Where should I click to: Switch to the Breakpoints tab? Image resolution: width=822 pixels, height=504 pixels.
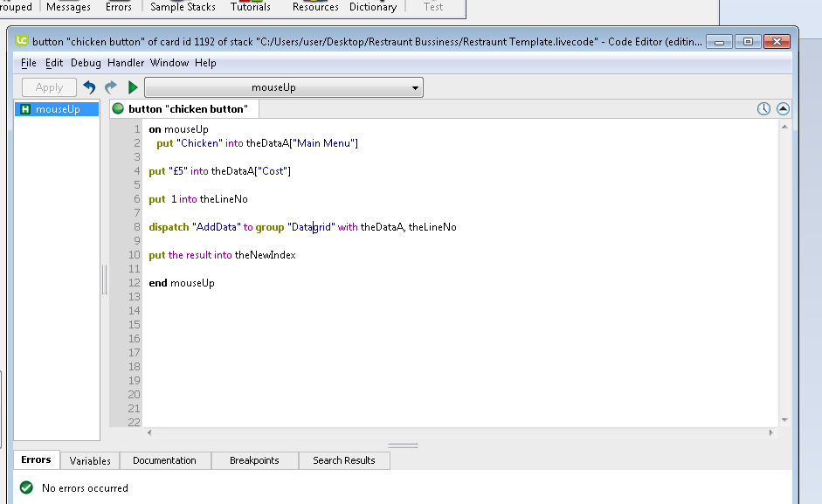click(254, 460)
